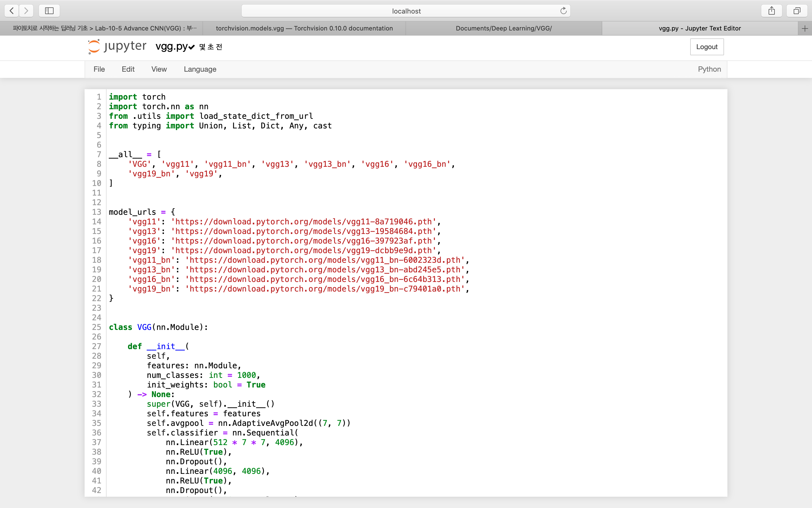
Task: Open the Edit menu
Action: [x=128, y=69]
